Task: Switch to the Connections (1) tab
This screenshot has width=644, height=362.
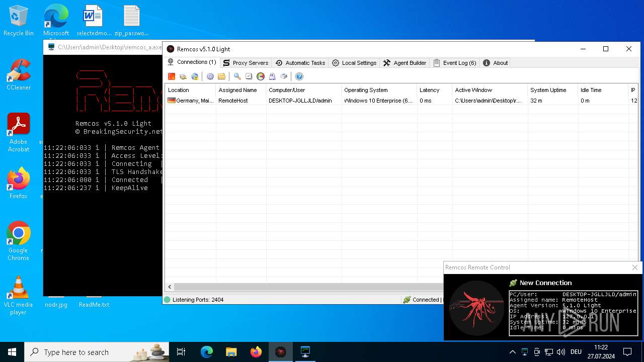Action: coord(192,62)
